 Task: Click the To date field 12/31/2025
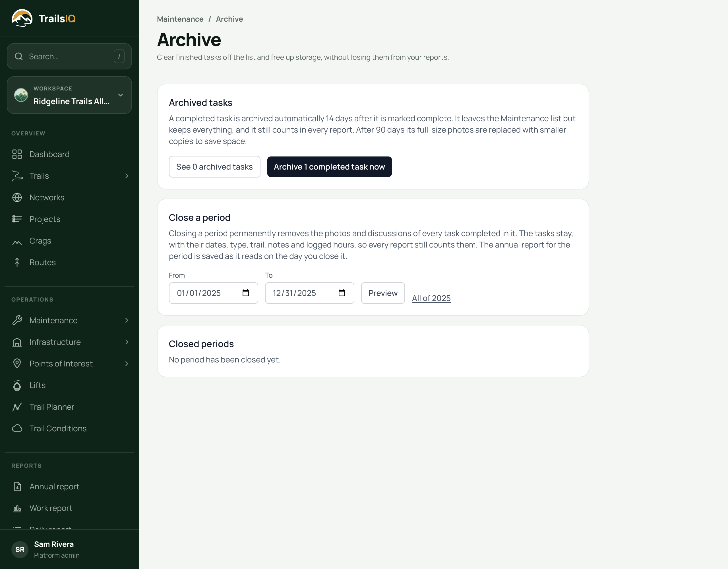(309, 293)
